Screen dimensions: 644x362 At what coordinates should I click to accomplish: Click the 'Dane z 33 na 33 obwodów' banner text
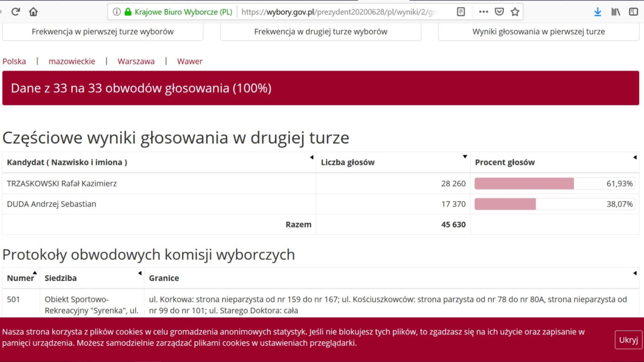point(141,88)
